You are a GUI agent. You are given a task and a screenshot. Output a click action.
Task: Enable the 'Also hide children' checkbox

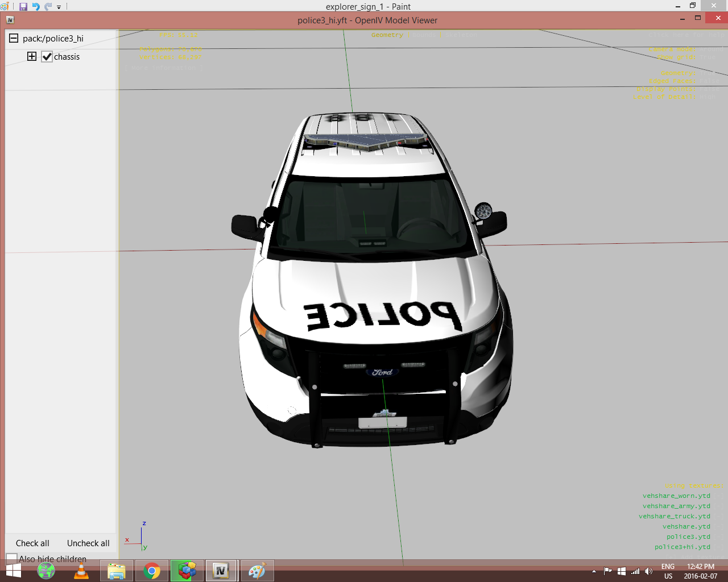pos(11,559)
